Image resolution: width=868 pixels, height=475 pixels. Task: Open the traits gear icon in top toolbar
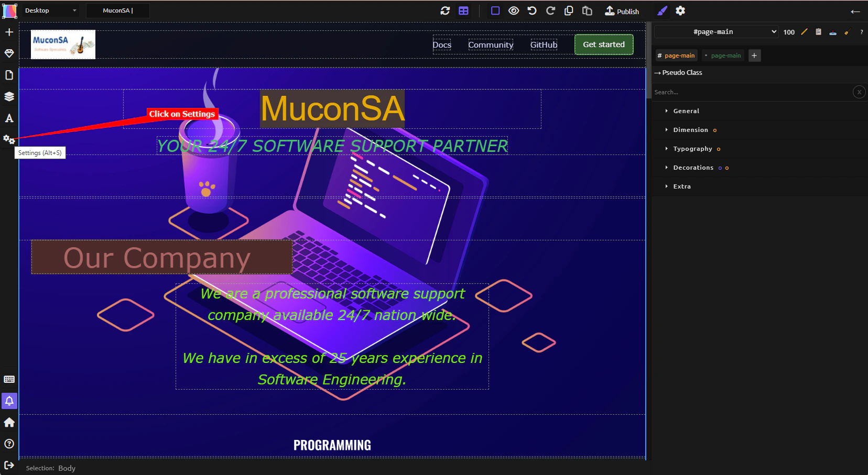point(680,10)
